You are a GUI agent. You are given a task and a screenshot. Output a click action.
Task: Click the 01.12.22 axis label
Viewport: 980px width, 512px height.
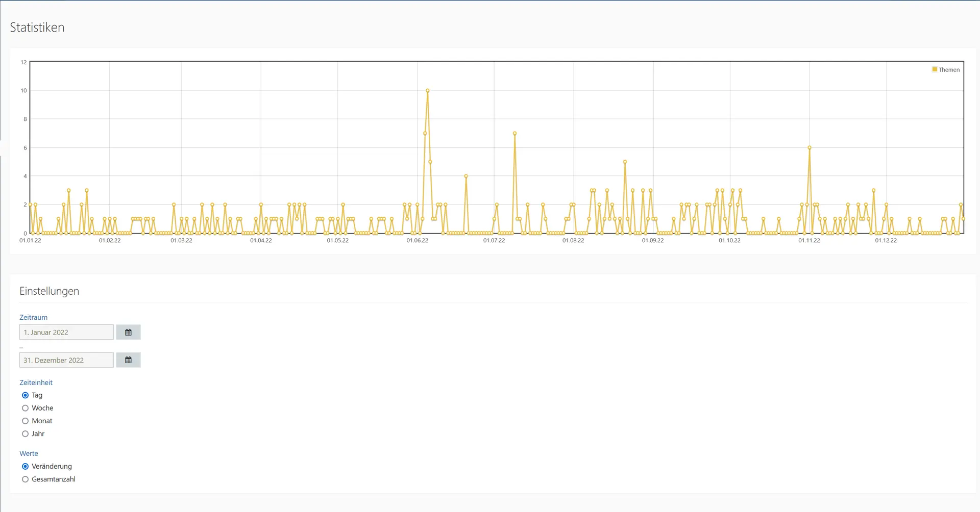[886, 240]
